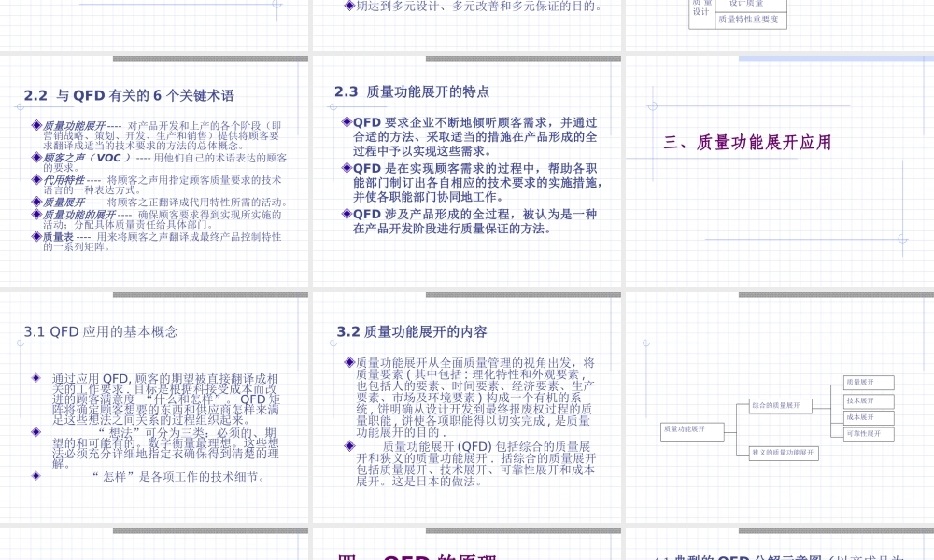Select the diamond marker before 代用特性
This screenshot has height=560, width=934.
[35, 180]
